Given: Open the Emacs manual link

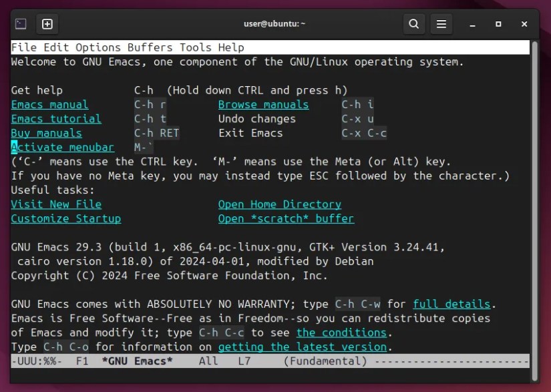Looking at the screenshot, I should click(x=49, y=104).
